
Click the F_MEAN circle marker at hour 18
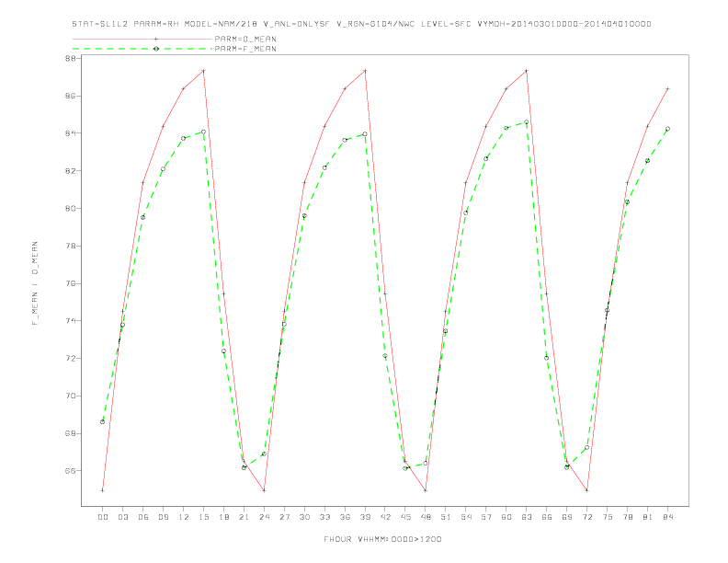coord(223,351)
